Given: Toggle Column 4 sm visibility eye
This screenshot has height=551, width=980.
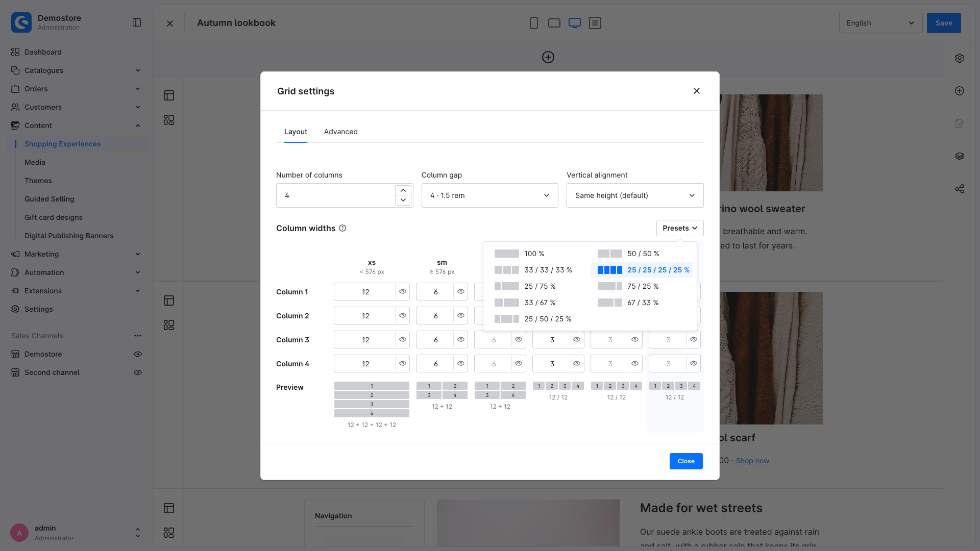Looking at the screenshot, I should pyautogui.click(x=461, y=364).
